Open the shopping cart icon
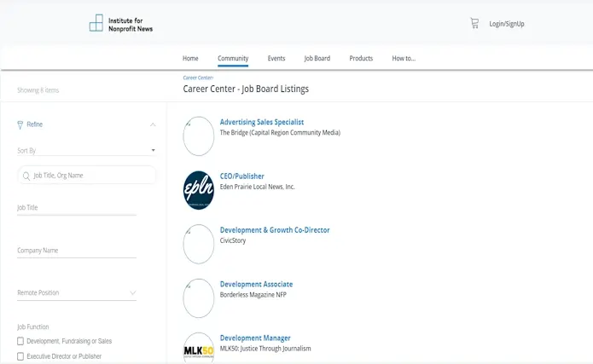Image resolution: width=593 pixels, height=364 pixels. point(474,24)
